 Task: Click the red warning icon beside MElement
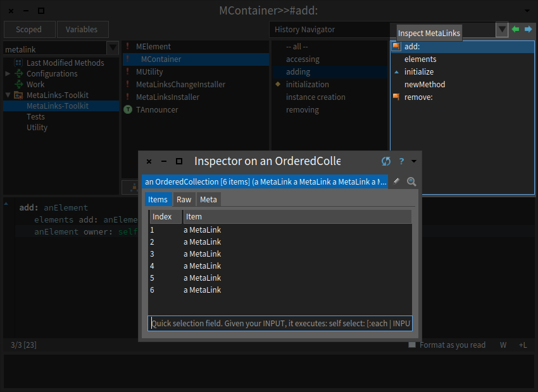(x=128, y=46)
